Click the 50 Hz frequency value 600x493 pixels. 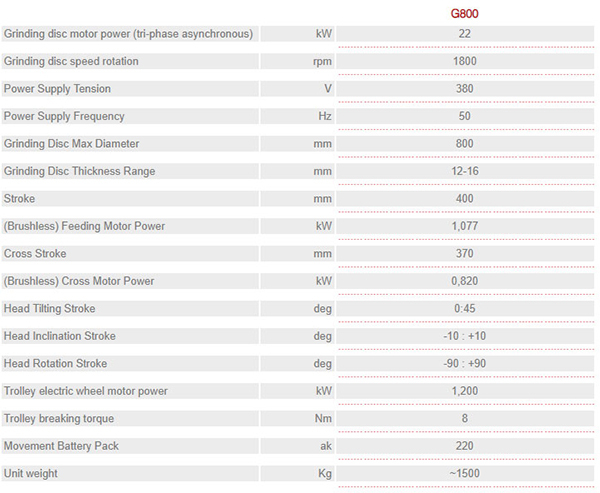[465, 116]
